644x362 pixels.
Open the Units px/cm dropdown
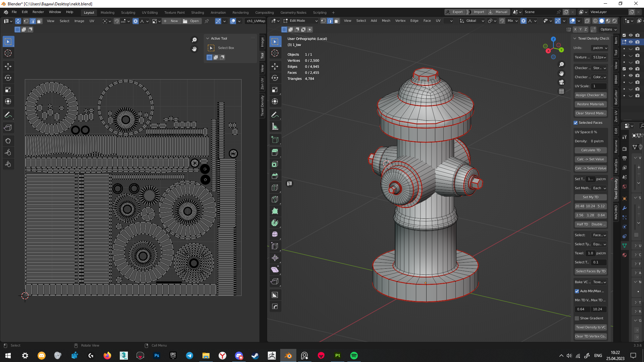point(599,48)
